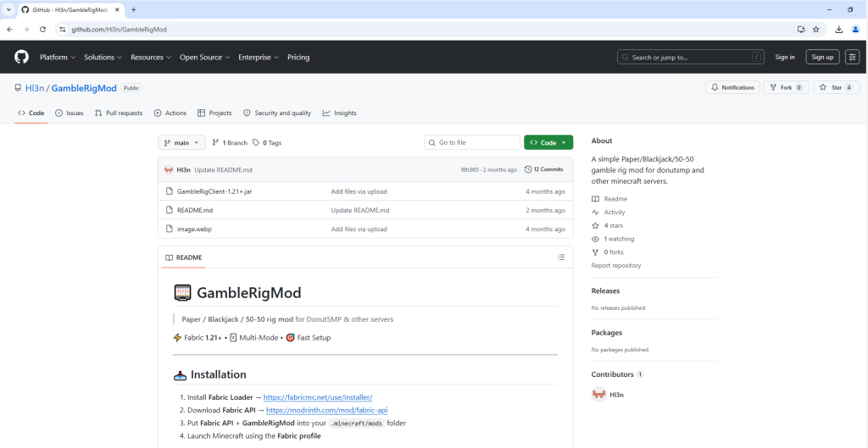View site information icon in address bar
868x448 pixels.
pos(63,30)
